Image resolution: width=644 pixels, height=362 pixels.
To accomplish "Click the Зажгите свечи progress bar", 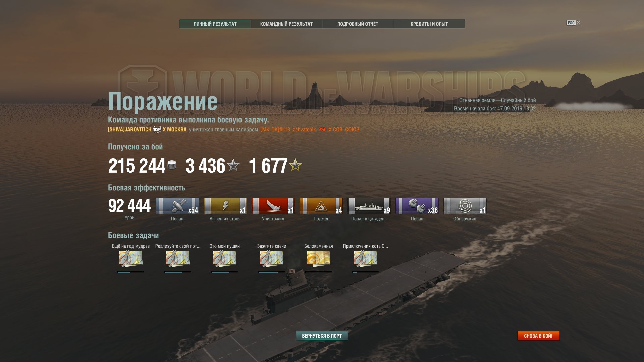I will (x=272, y=272).
